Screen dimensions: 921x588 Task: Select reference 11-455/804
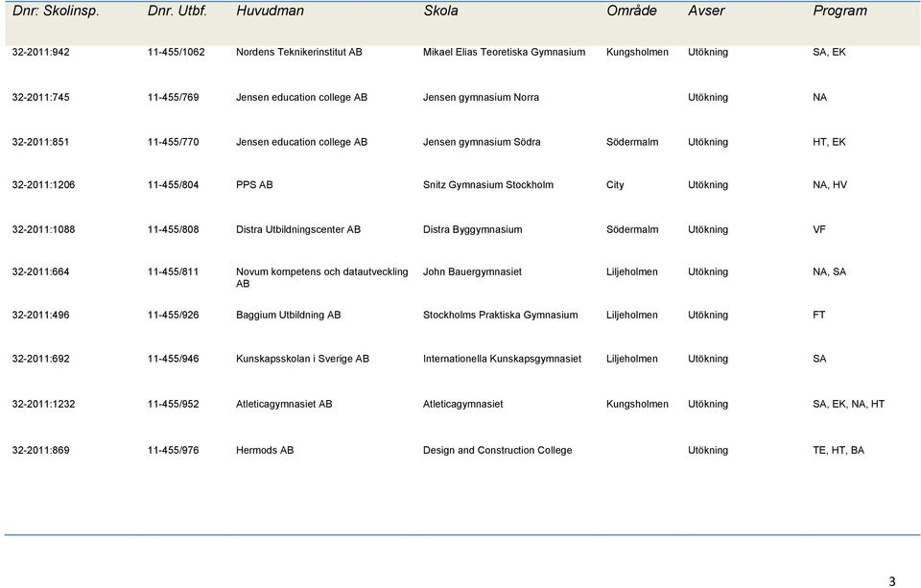[x=174, y=185]
